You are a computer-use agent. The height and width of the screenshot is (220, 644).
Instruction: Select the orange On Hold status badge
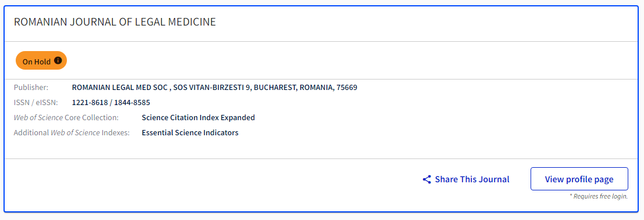coord(41,60)
